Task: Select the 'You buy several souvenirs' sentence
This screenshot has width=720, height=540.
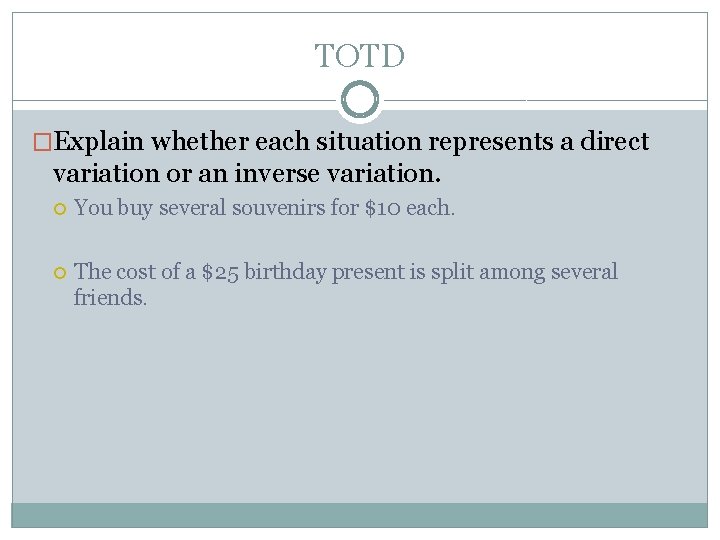Action: pos(264,209)
